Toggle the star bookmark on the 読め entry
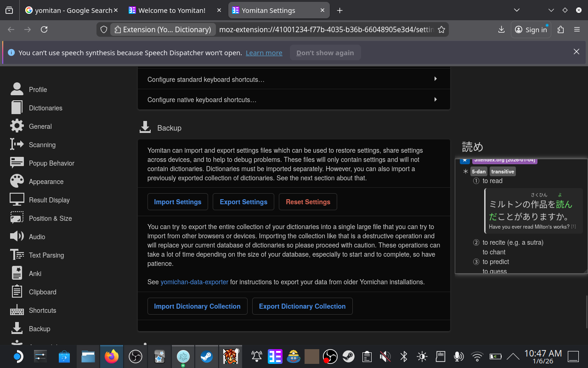Screen dimensions: 588x368 click(x=465, y=160)
